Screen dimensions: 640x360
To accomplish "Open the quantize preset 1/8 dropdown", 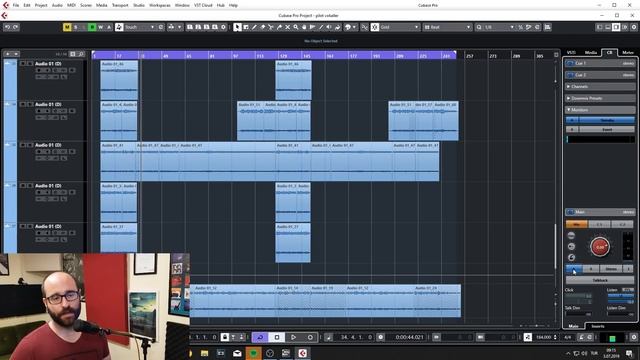I will pos(499,27).
